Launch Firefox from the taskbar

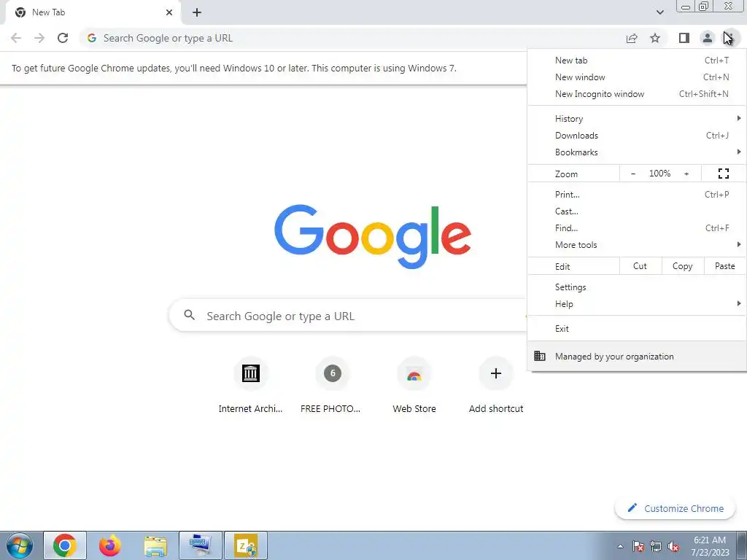[x=109, y=545]
